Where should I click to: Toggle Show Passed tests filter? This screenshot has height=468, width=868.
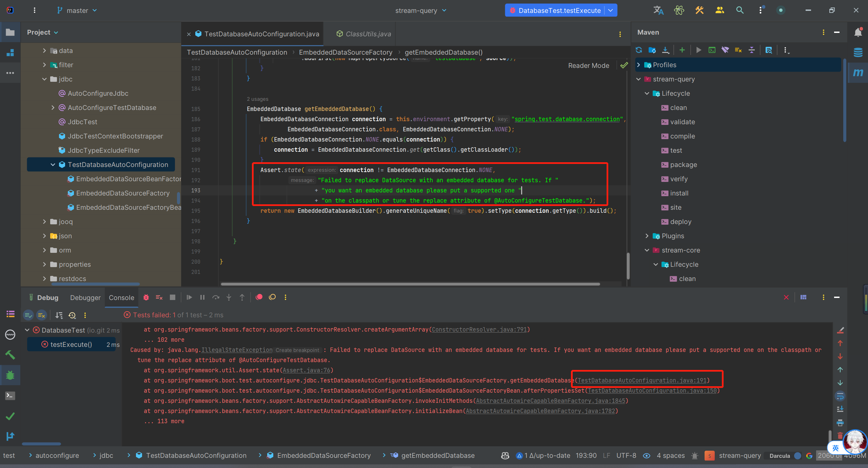click(28, 315)
